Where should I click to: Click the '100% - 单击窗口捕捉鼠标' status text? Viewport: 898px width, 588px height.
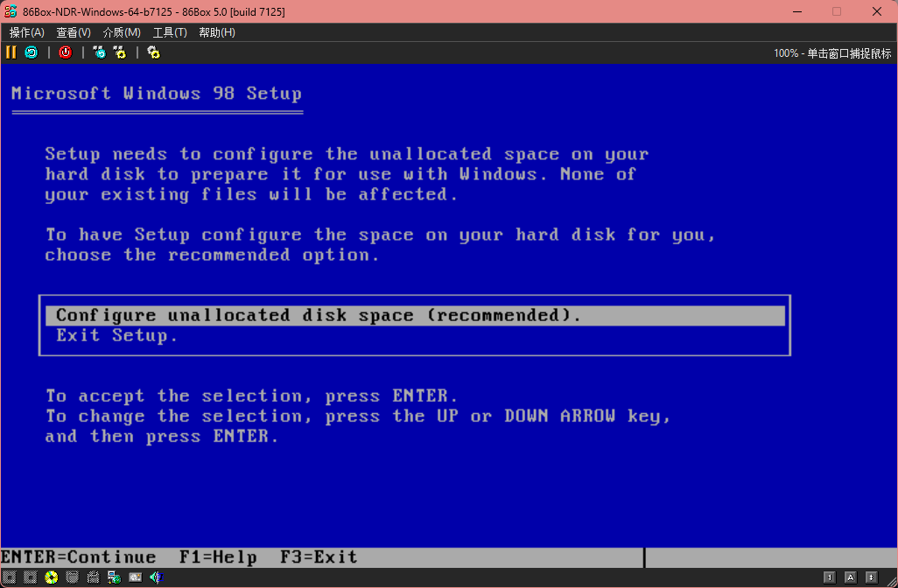coord(832,53)
